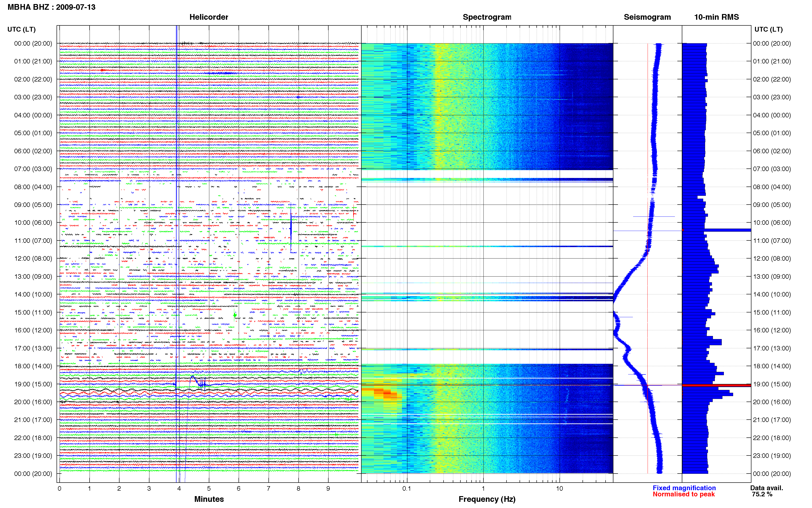Click the left '07:00 (03:00)' time label
Screen dimensions: 812x508
33,169
